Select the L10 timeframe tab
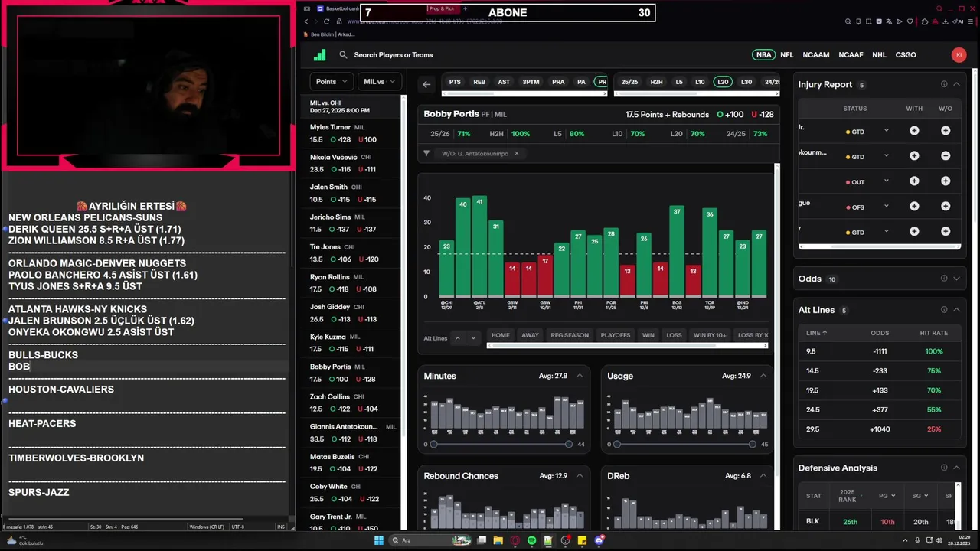980x551 pixels. [x=700, y=82]
